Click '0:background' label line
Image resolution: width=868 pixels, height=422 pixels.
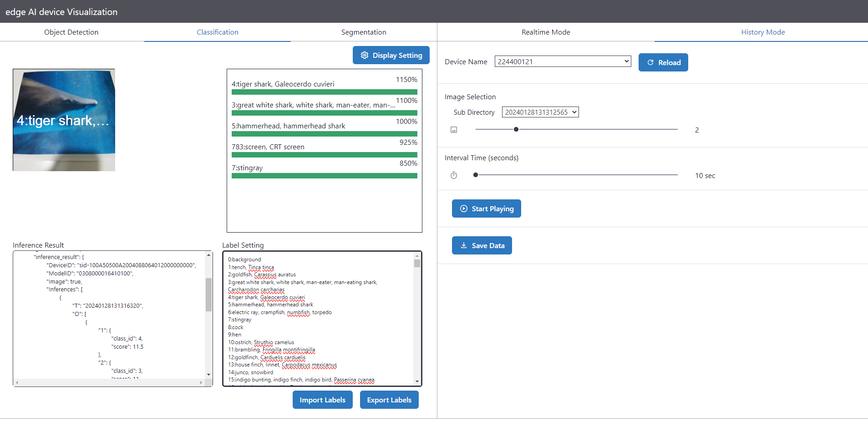tap(244, 259)
